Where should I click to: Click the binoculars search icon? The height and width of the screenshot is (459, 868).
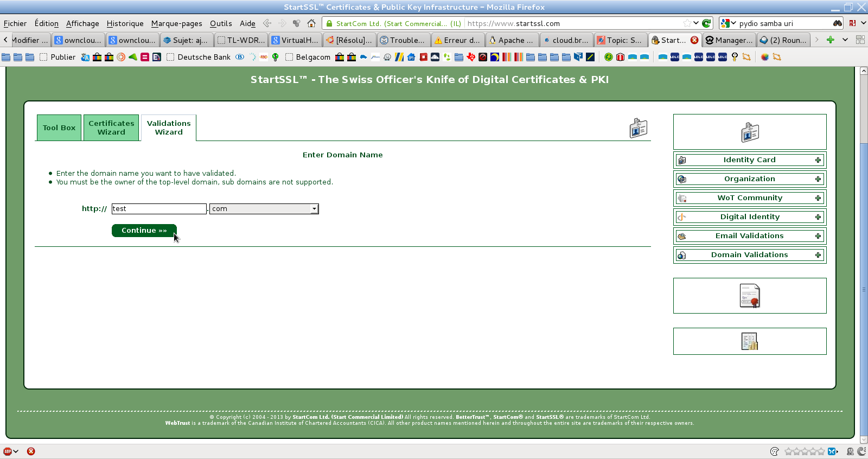pyautogui.click(x=838, y=23)
